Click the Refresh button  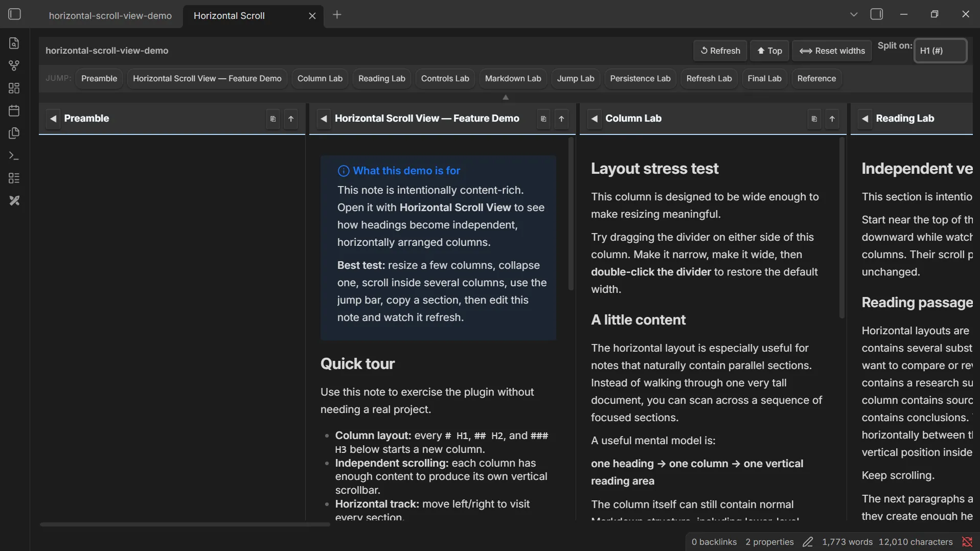point(720,51)
